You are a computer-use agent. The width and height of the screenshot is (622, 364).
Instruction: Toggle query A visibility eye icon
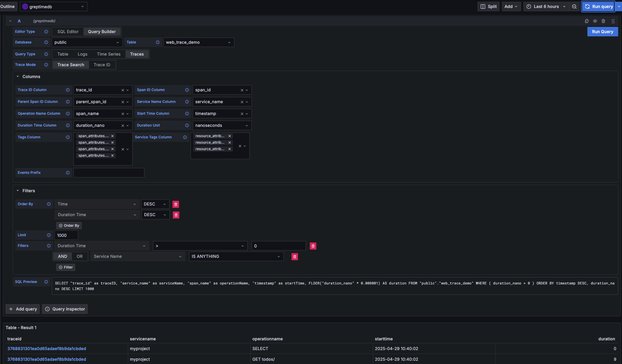595,21
